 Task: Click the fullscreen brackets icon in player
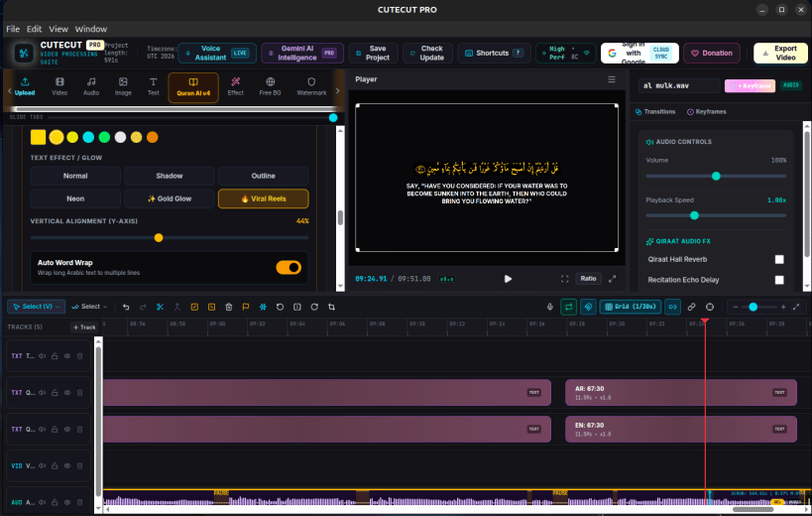coord(564,279)
